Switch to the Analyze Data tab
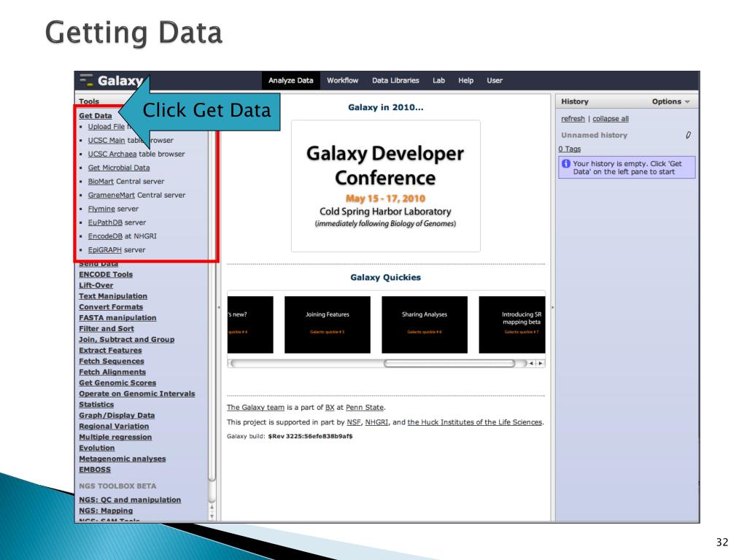Screen dimensions: 747x560 point(290,80)
